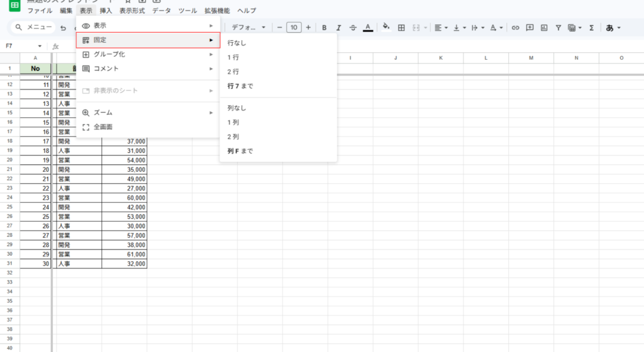644x352 pixels.
Task: Open the cell borders tool
Action: point(401,28)
